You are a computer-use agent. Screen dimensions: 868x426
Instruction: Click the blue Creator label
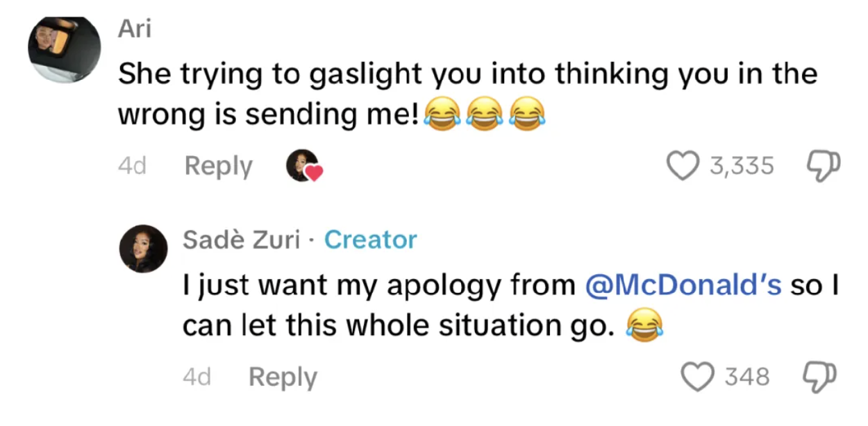[371, 239]
